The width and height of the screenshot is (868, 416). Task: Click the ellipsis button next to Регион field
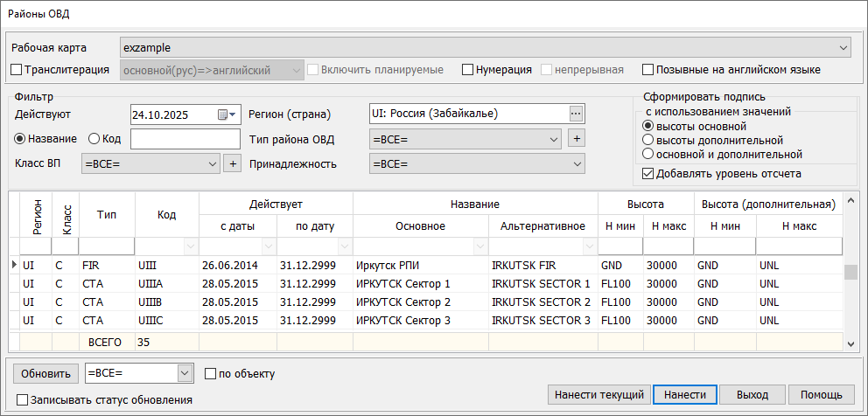575,114
